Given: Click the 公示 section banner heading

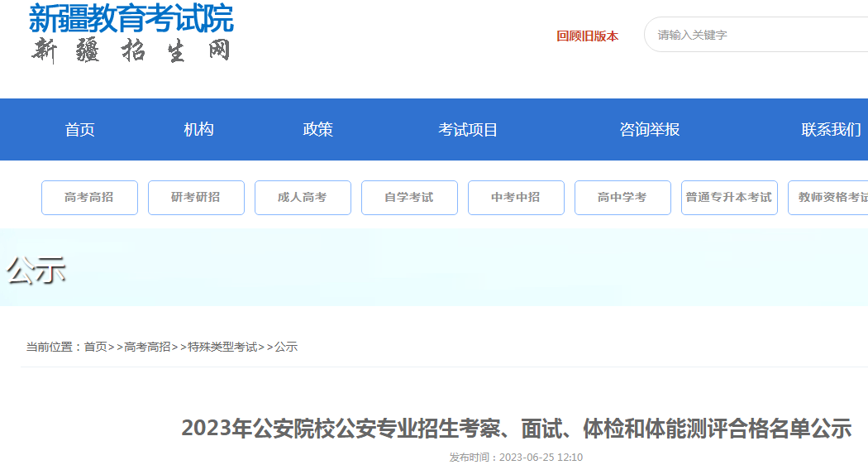Looking at the screenshot, I should [x=36, y=271].
